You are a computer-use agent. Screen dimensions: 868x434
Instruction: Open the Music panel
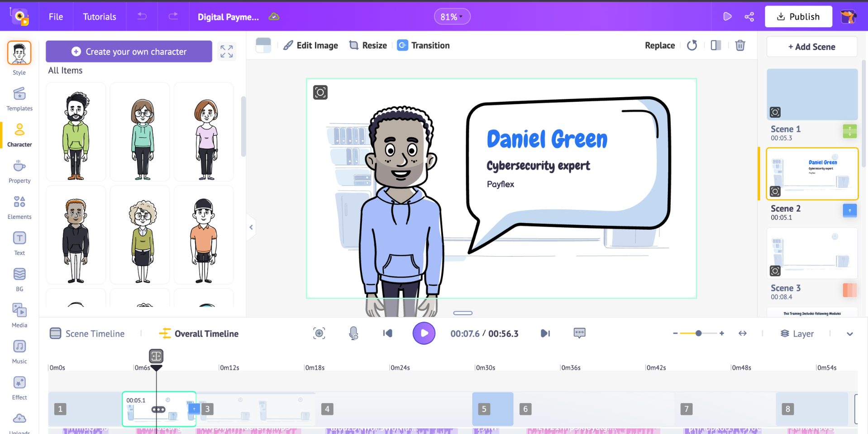(x=19, y=351)
